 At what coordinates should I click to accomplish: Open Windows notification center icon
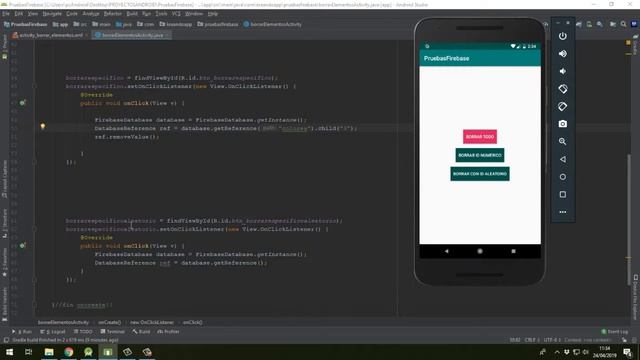pos(627,352)
